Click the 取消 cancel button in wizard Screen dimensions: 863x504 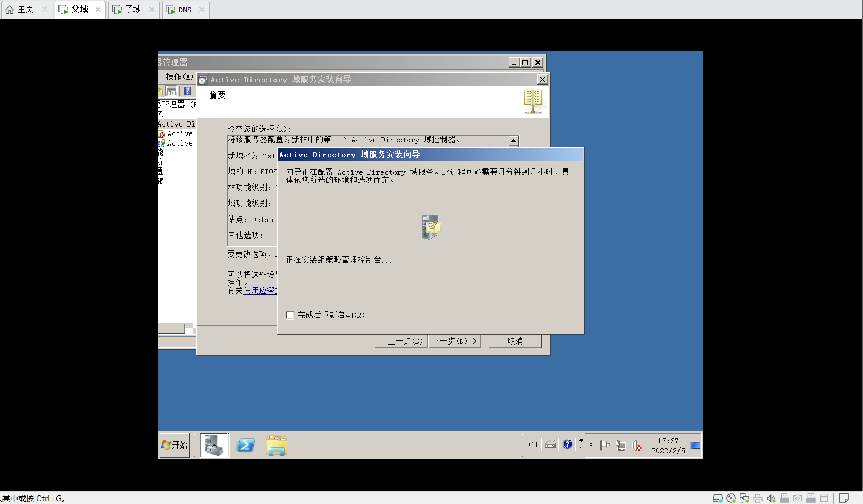click(x=515, y=341)
